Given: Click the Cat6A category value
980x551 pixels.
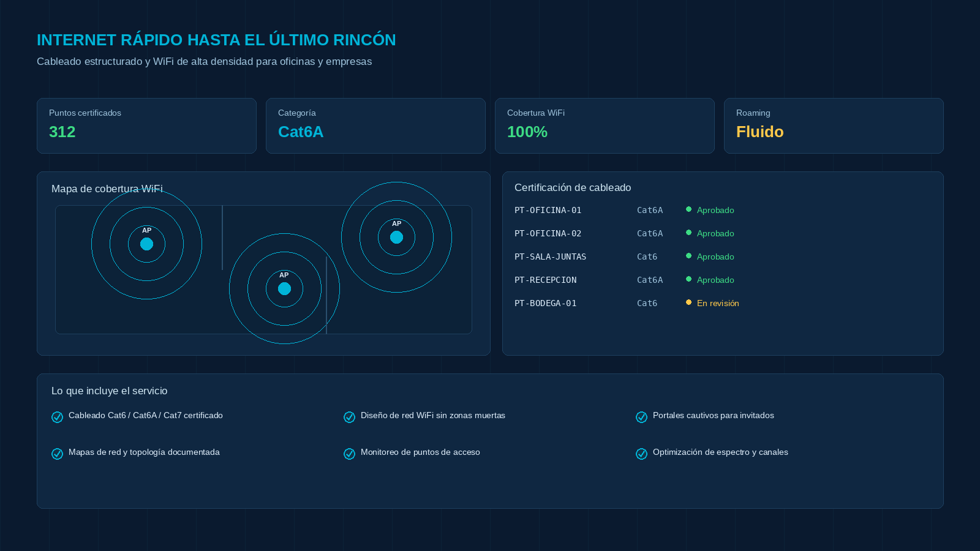Looking at the screenshot, I should [301, 132].
